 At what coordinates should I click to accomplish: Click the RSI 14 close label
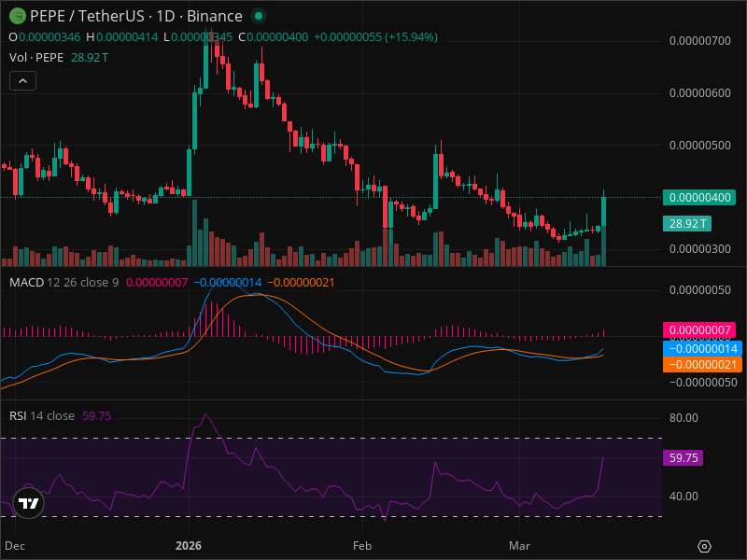(42, 415)
